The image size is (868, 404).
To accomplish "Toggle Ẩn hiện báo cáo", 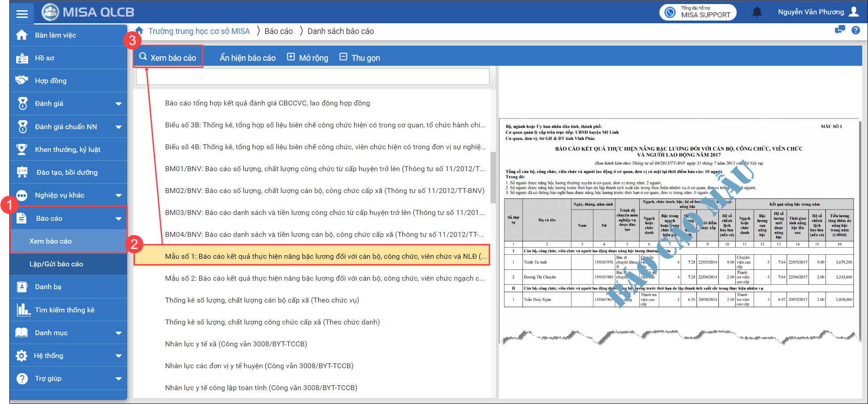I will coord(247,58).
